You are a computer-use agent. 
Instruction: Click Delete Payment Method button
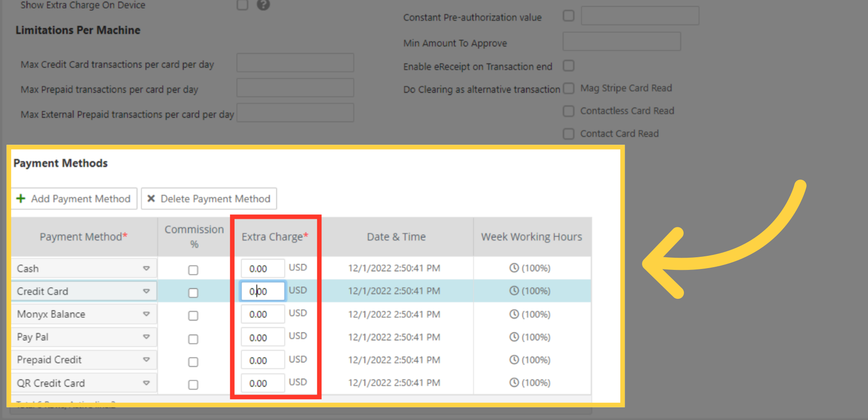click(209, 198)
